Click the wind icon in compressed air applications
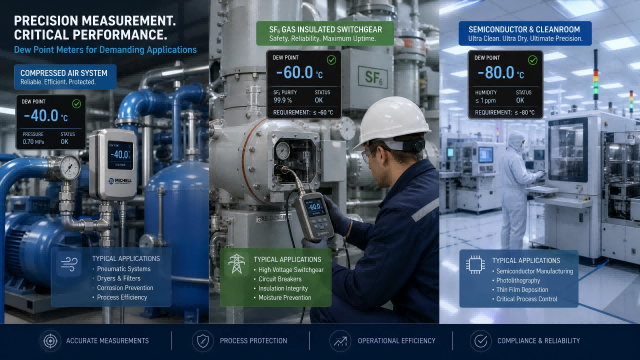Image resolution: width=640 pixels, height=360 pixels. (69, 263)
